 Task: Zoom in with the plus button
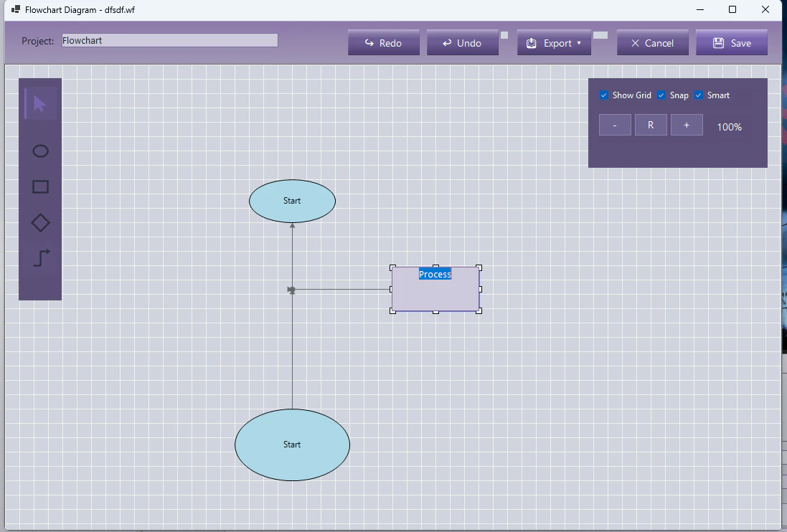(x=687, y=125)
